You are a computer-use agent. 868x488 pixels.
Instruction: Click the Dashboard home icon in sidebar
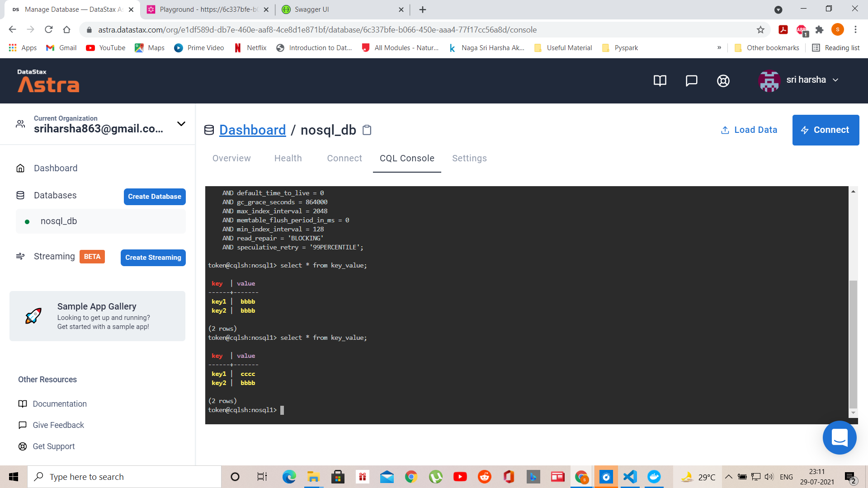pyautogui.click(x=20, y=168)
